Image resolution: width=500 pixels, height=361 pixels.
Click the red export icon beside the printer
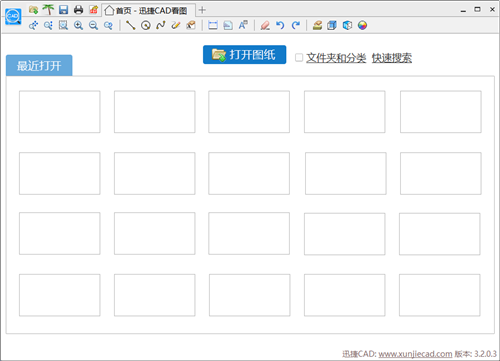point(93,10)
